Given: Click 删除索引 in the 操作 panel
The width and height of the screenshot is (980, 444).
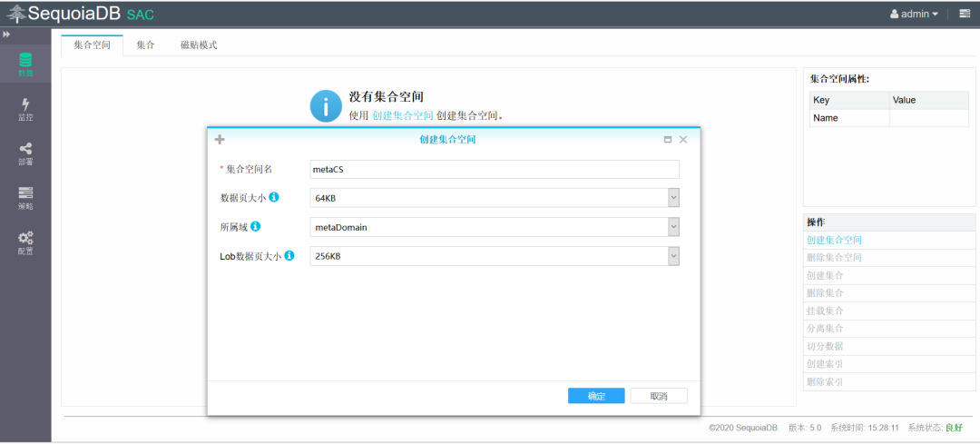Looking at the screenshot, I should click(825, 381).
